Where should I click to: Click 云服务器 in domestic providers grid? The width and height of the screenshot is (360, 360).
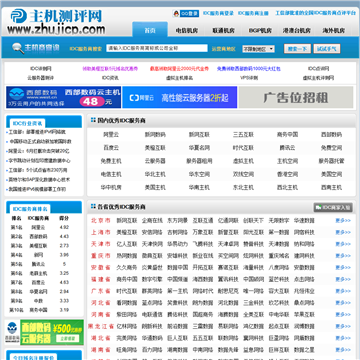pos(155,161)
